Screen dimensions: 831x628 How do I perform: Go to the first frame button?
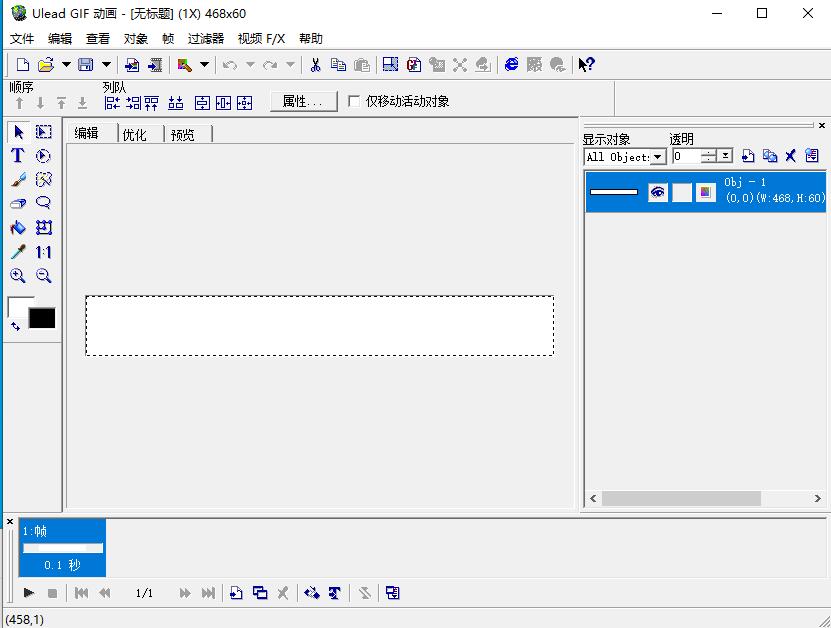[x=81, y=593]
